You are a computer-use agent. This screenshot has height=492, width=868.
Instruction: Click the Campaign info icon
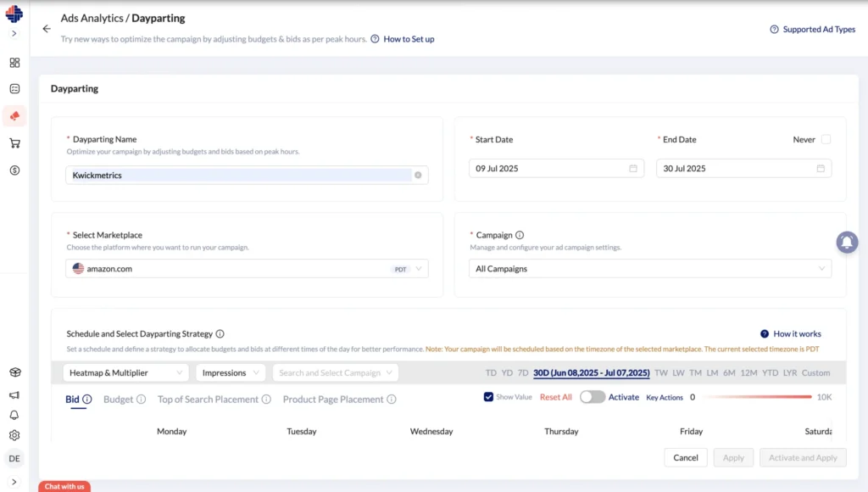tap(520, 235)
